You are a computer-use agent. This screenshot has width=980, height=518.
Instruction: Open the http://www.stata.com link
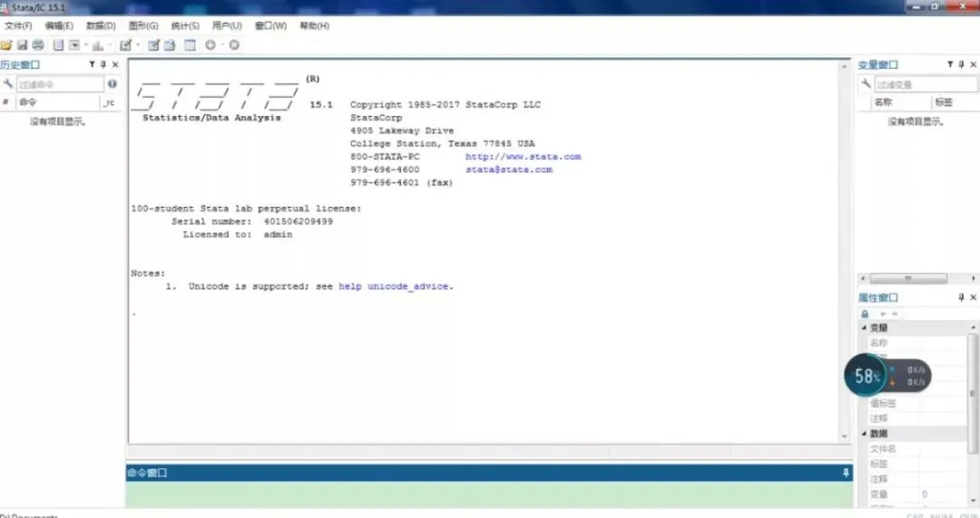[x=524, y=156]
